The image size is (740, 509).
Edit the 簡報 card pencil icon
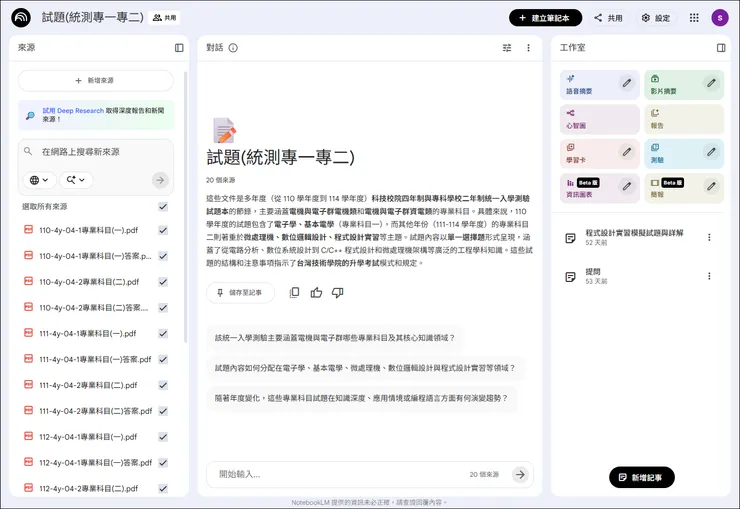tap(711, 186)
